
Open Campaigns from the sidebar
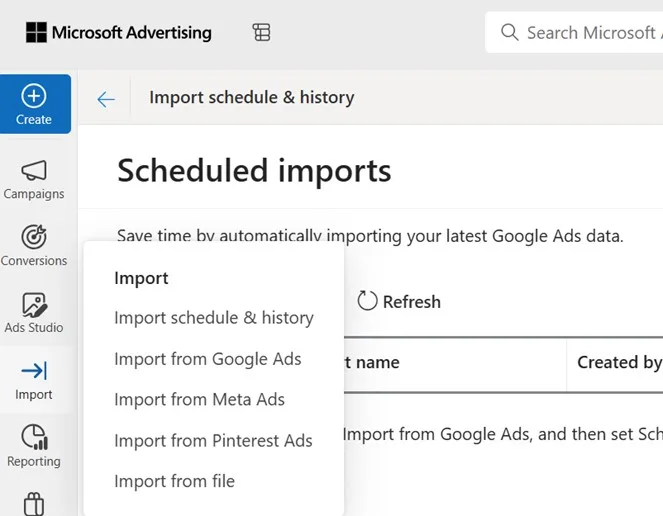tap(34, 180)
